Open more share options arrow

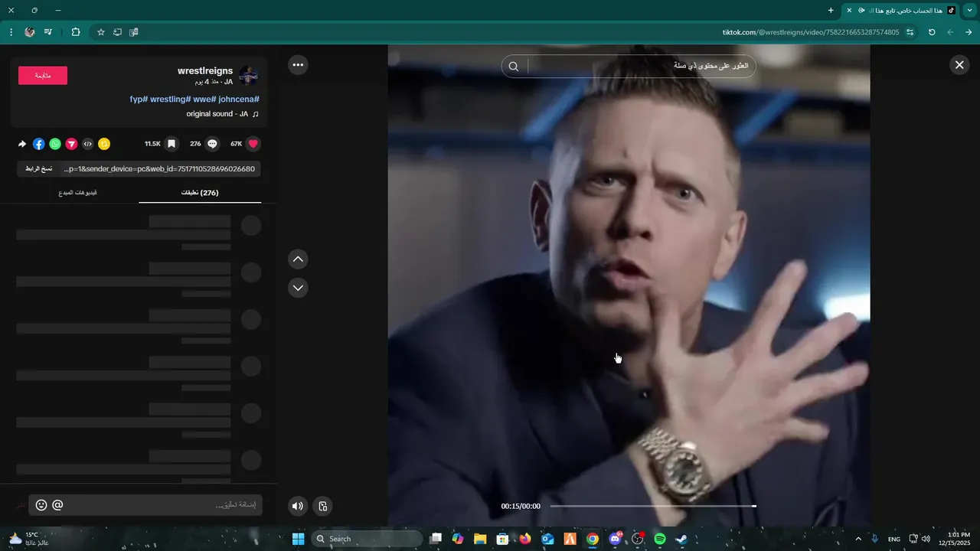click(x=22, y=144)
